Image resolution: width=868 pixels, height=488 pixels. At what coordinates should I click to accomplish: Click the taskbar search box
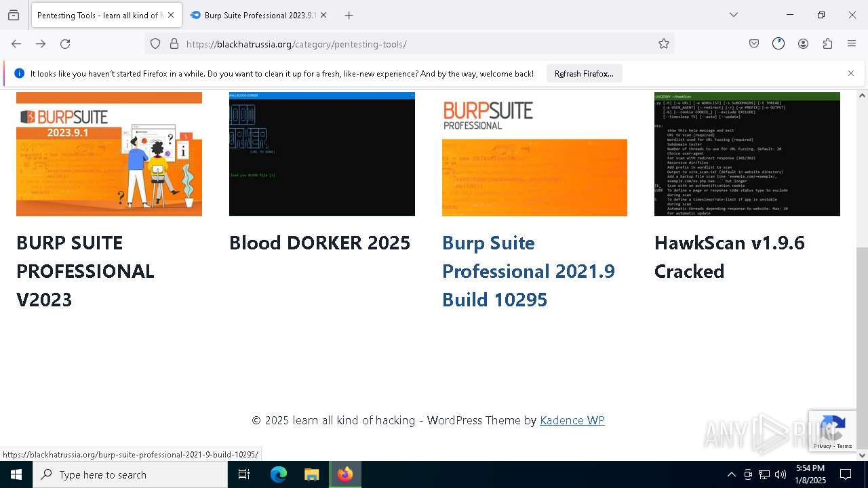coord(130,474)
